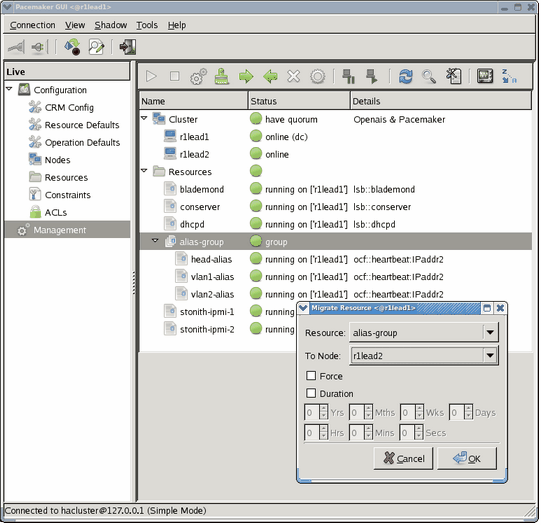Select the r1lead2 node row

(335, 155)
